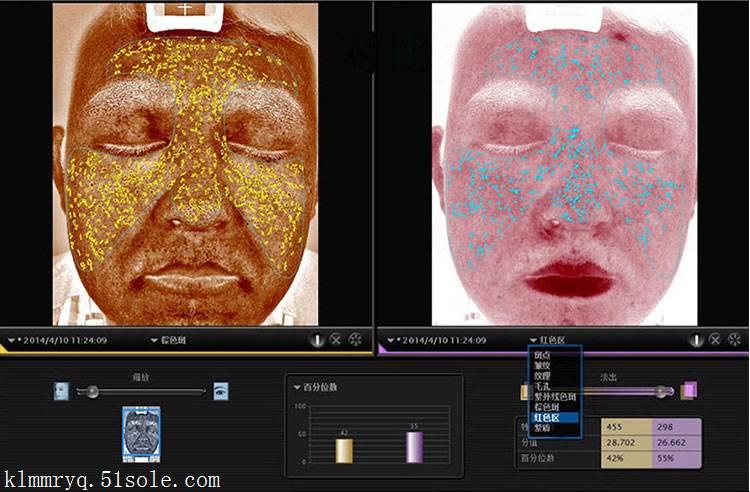This screenshot has height=492, width=750.
Task: Click the eye close-up zoom icon
Action: pos(221,391)
